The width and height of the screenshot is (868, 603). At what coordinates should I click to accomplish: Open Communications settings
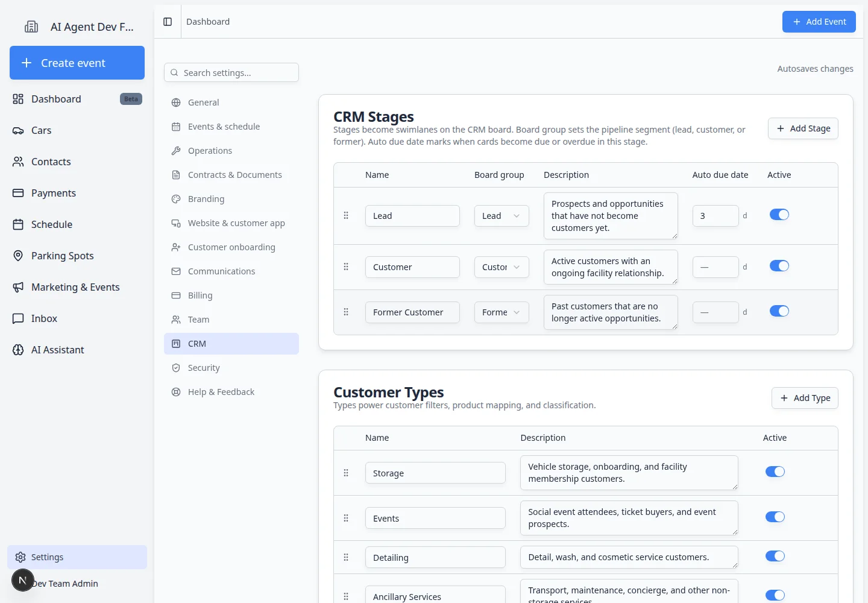tap(231, 271)
